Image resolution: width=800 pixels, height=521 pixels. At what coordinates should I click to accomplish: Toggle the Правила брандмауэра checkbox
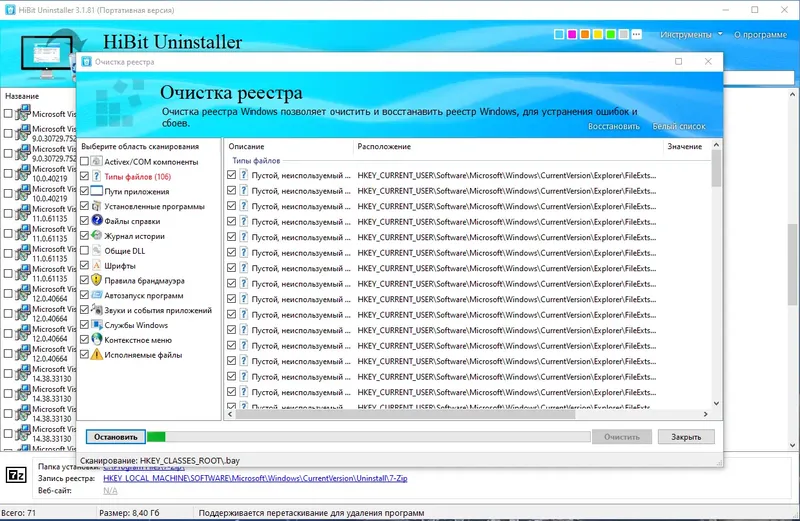coord(84,280)
